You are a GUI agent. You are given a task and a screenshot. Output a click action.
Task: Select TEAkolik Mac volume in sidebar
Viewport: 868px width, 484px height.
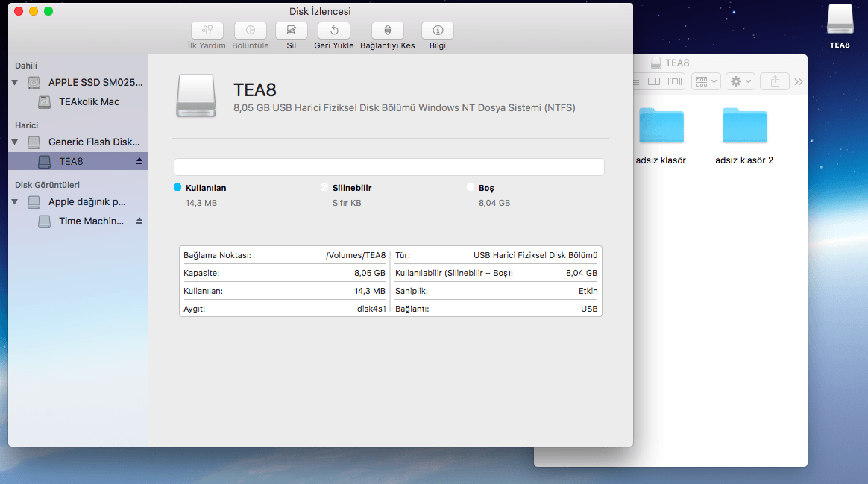(x=78, y=102)
